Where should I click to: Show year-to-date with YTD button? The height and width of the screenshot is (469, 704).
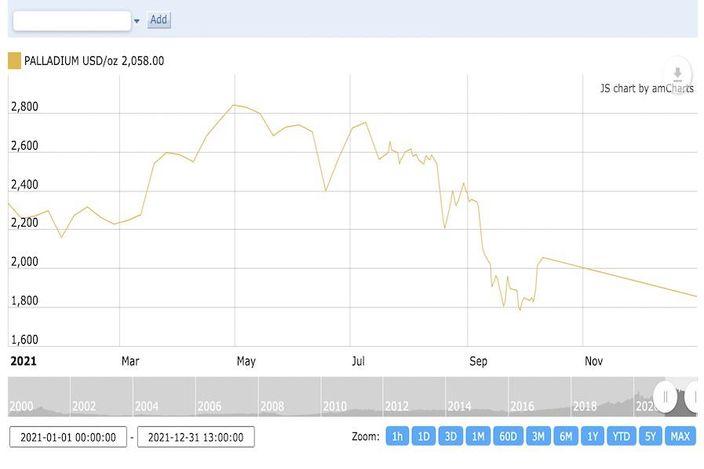[x=622, y=437]
